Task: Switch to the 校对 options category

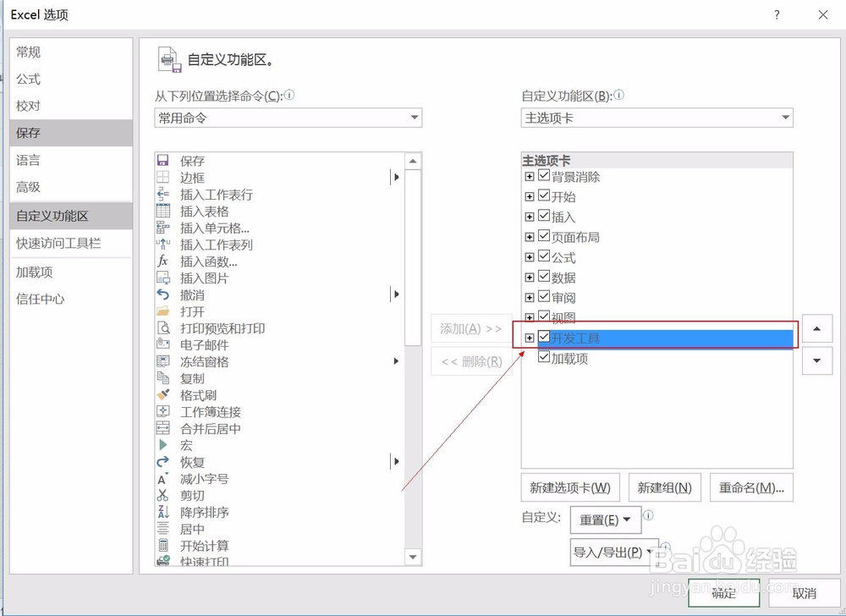Action: coord(71,106)
